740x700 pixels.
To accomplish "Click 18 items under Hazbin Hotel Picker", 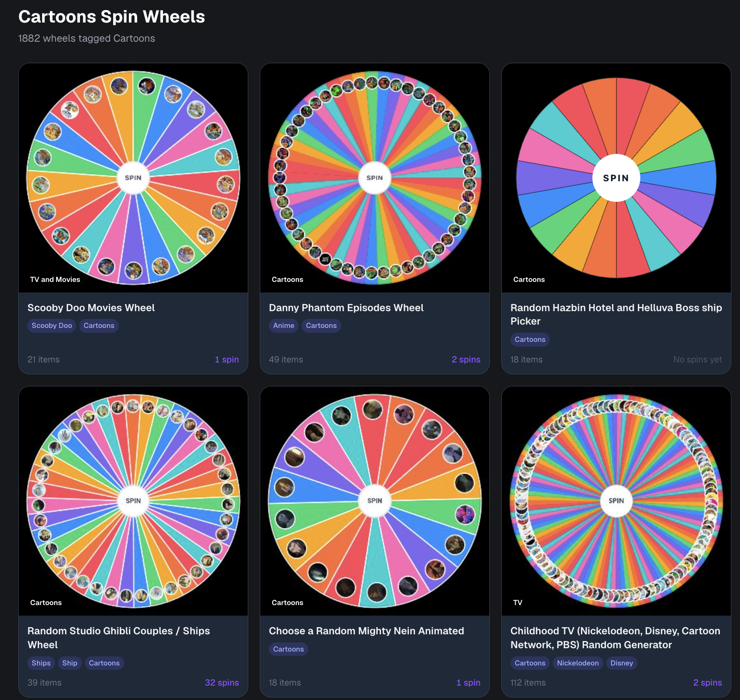I will 527,360.
